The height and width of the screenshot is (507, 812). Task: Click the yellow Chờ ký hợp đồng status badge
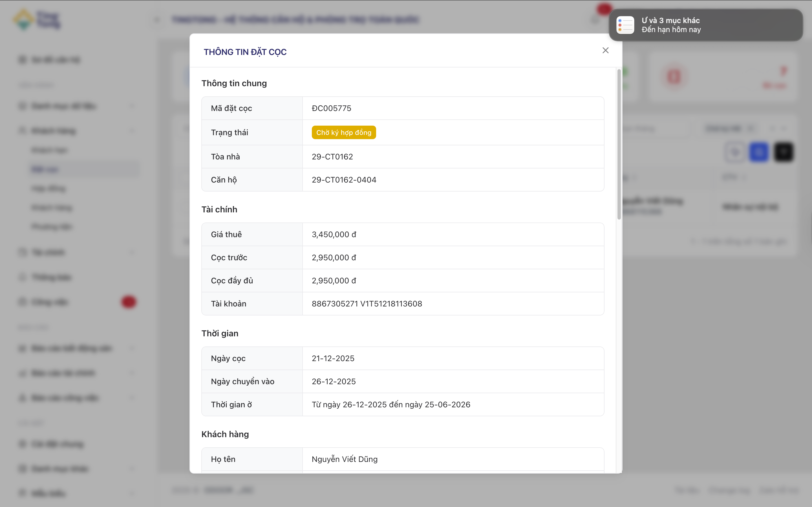[344, 132]
